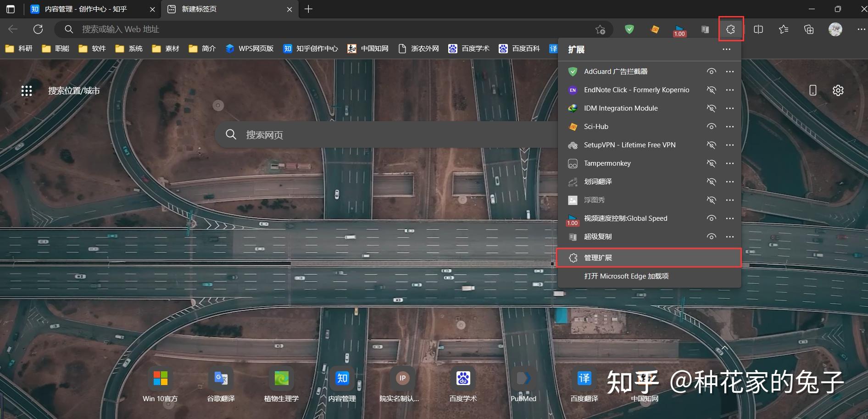Click the Super Copy toolbar extension icon
The width and height of the screenshot is (868, 419).
[705, 29]
